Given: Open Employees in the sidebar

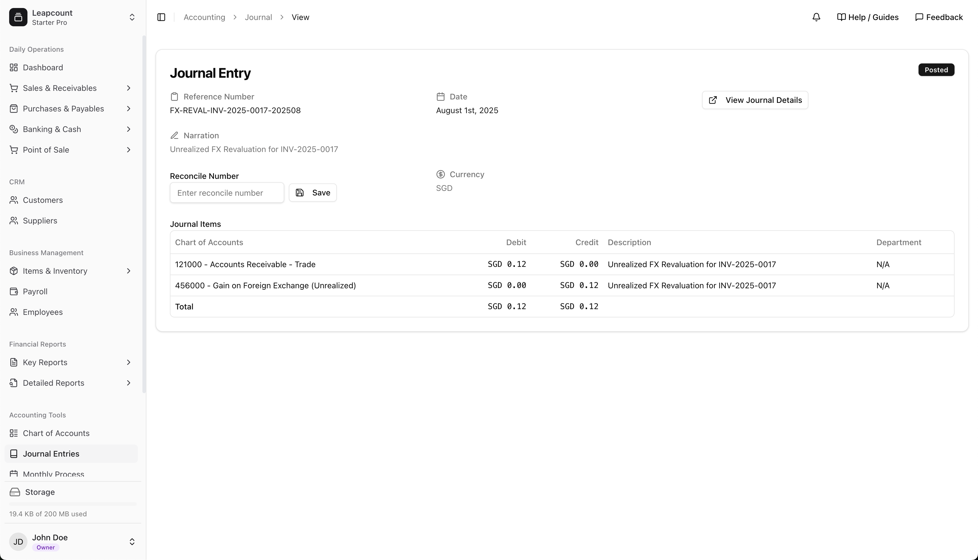Looking at the screenshot, I should click(x=71, y=312).
